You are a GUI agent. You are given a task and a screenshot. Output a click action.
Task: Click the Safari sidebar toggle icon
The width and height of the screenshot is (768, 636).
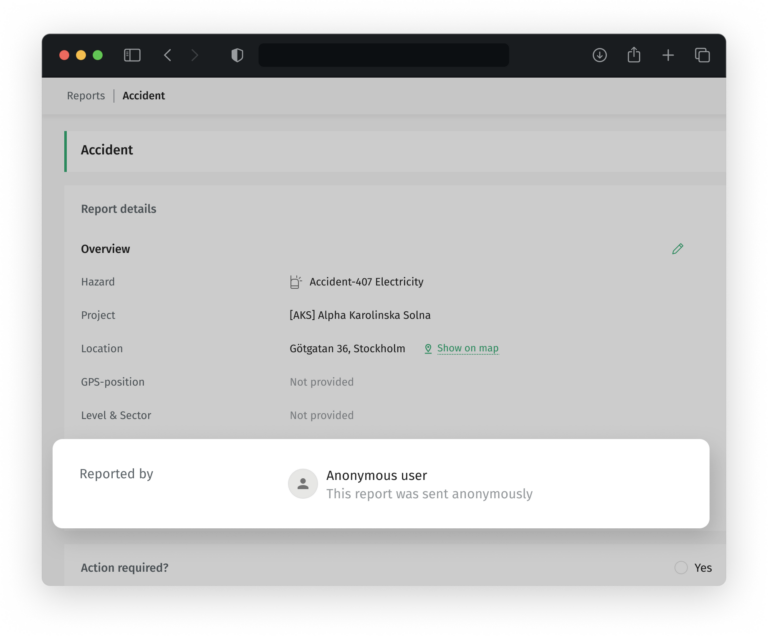coord(132,56)
